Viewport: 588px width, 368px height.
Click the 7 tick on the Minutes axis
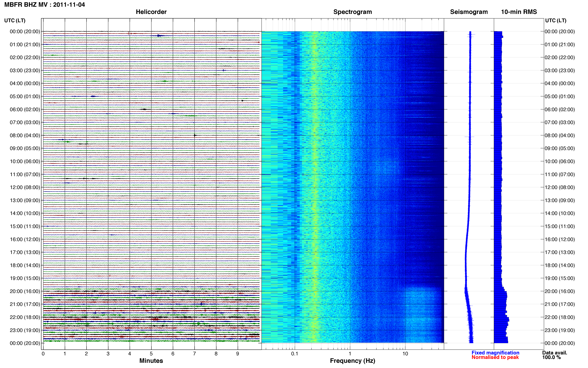(195, 354)
